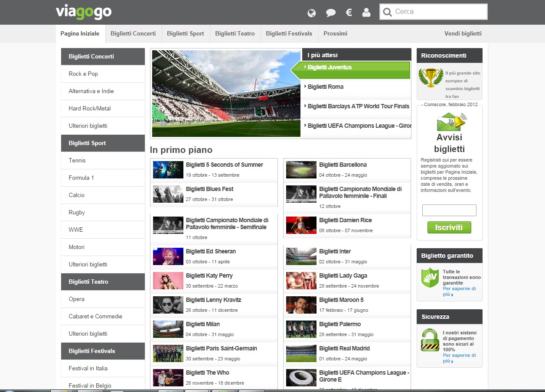Click the green envelope bell alert icon
545x392 pixels.
[x=451, y=122]
